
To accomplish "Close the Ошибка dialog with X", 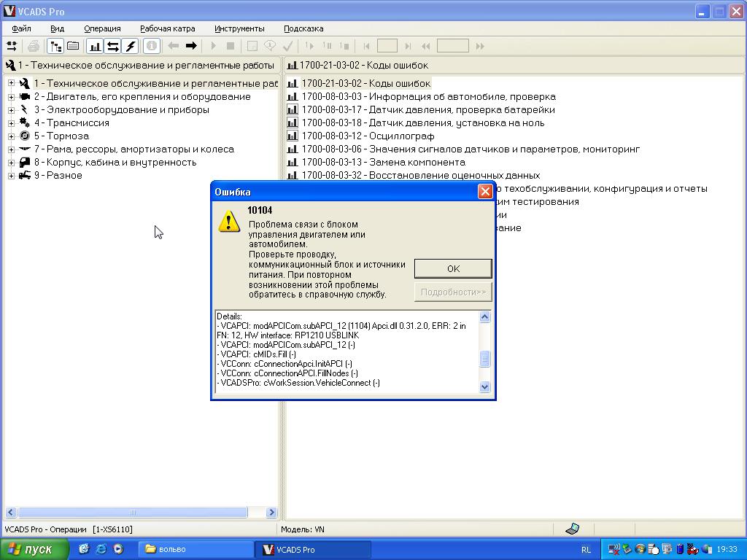I will [x=485, y=192].
